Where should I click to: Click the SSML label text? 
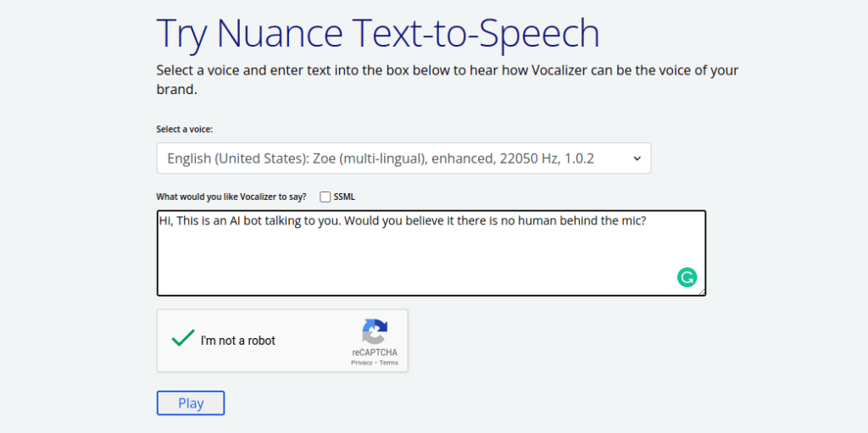point(344,197)
